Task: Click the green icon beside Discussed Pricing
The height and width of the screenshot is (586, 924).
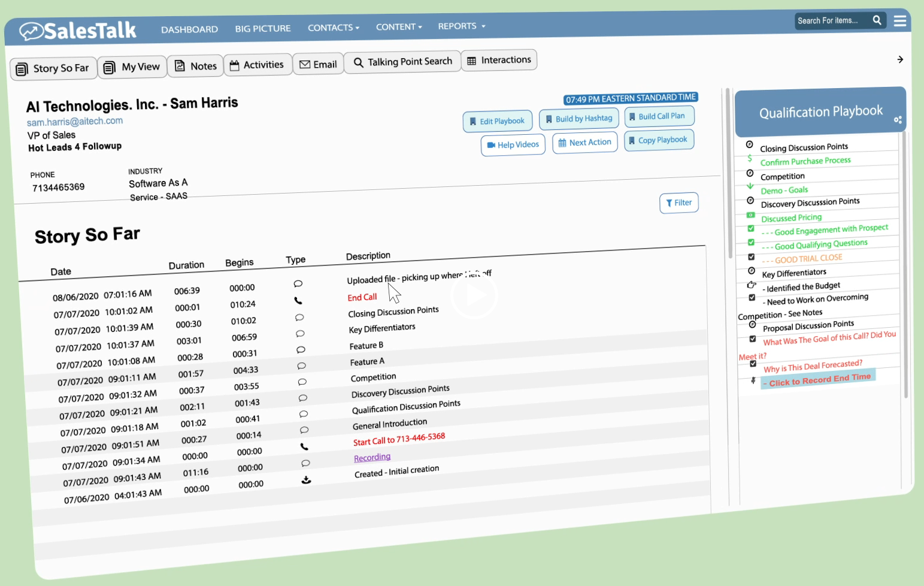Action: 750,215
